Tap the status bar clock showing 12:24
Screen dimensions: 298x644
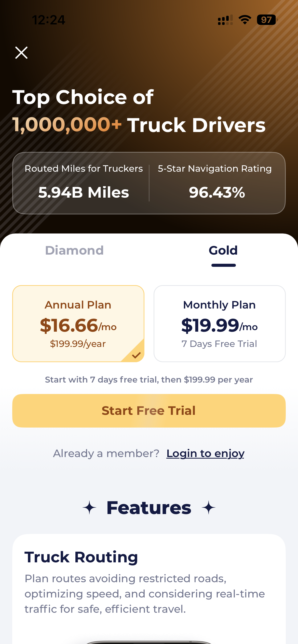coord(48,20)
